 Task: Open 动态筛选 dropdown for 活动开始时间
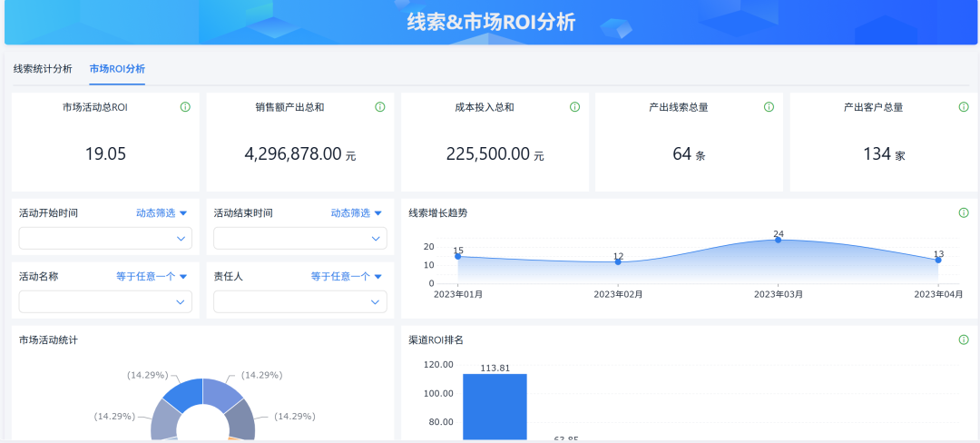point(162,213)
